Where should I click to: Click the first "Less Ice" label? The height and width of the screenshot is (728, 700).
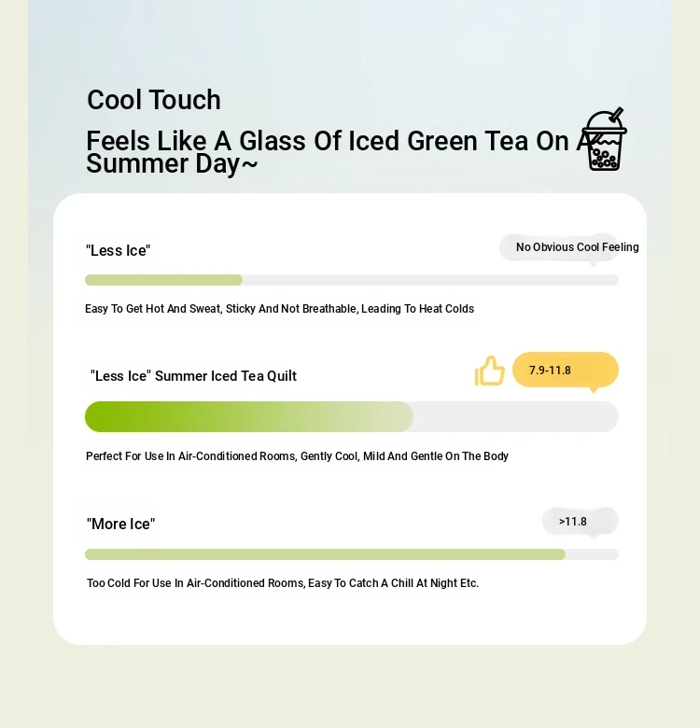118,251
